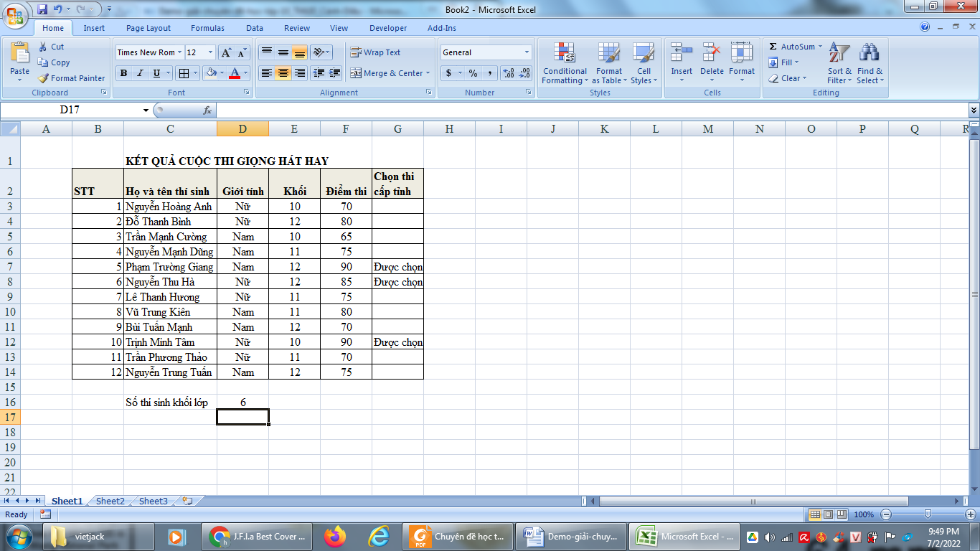
Task: Open the Page Layout tab
Action: [149, 28]
